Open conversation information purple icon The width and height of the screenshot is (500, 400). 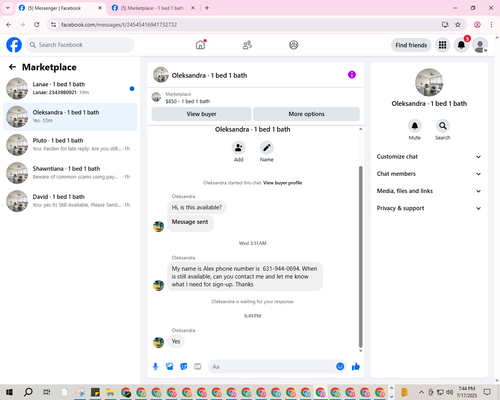pyautogui.click(x=352, y=75)
